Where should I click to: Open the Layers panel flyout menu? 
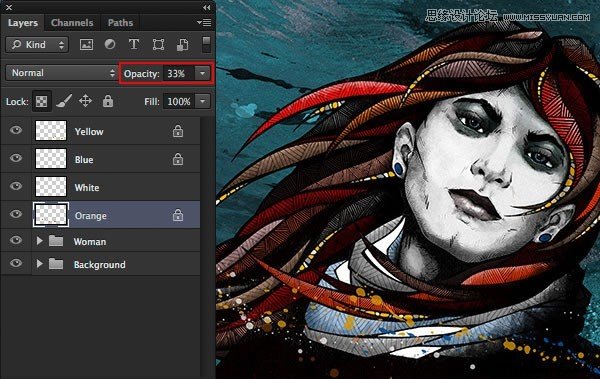204,23
